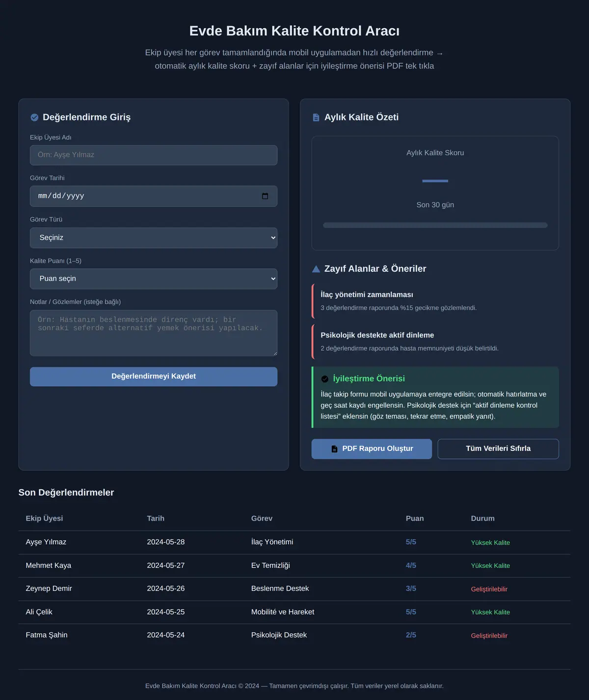Select Ayşe Yılmaz in the table

tap(46, 542)
